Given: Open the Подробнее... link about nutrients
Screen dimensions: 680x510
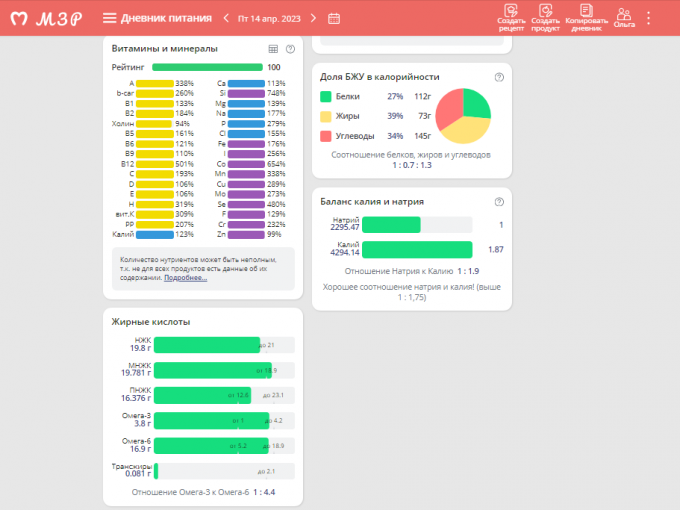Looking at the screenshot, I should click(x=185, y=277).
